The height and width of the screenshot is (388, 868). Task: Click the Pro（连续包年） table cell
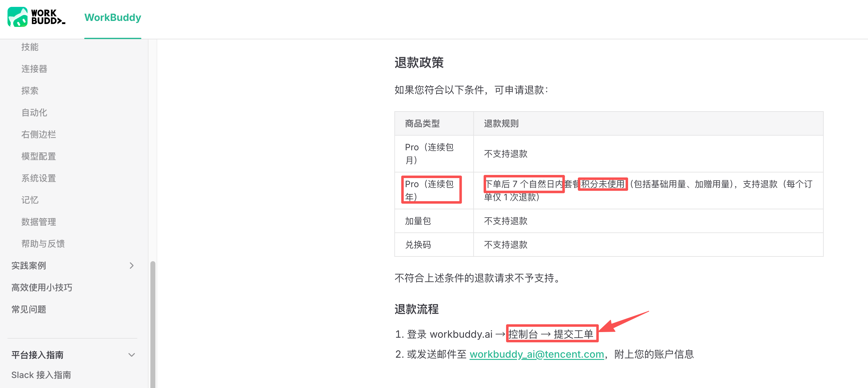[434, 191]
